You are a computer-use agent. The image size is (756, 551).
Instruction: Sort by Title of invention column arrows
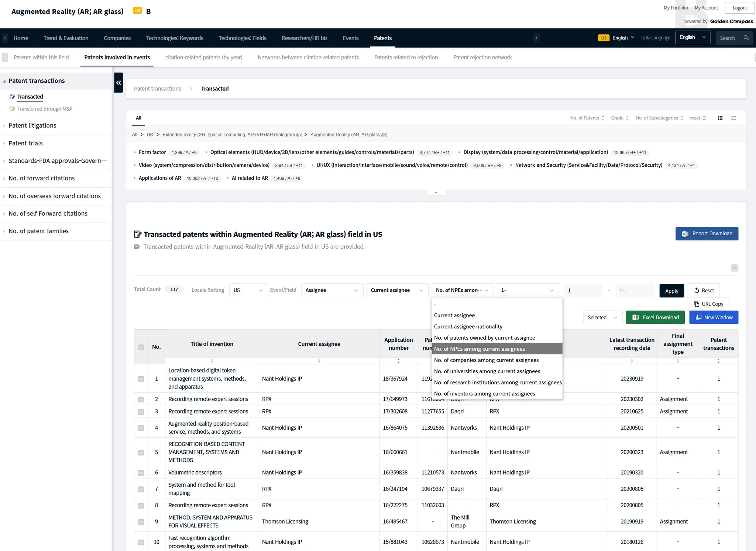212,361
